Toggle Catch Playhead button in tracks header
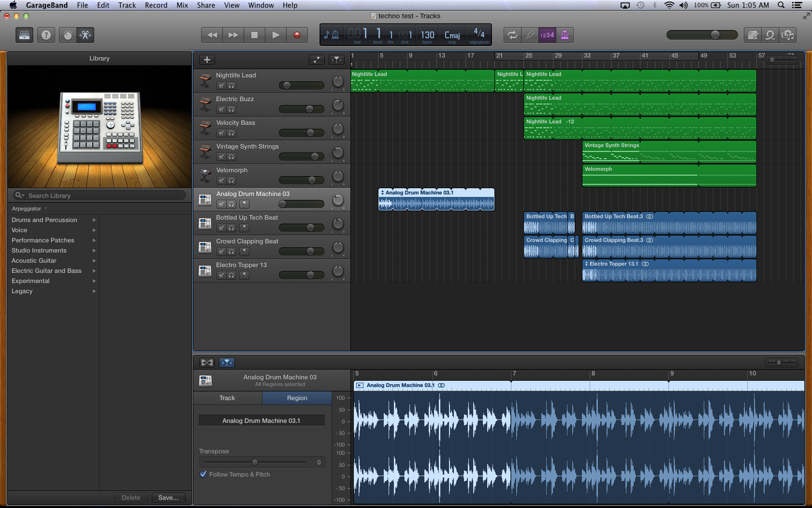This screenshot has height=508, width=812. coord(336,60)
